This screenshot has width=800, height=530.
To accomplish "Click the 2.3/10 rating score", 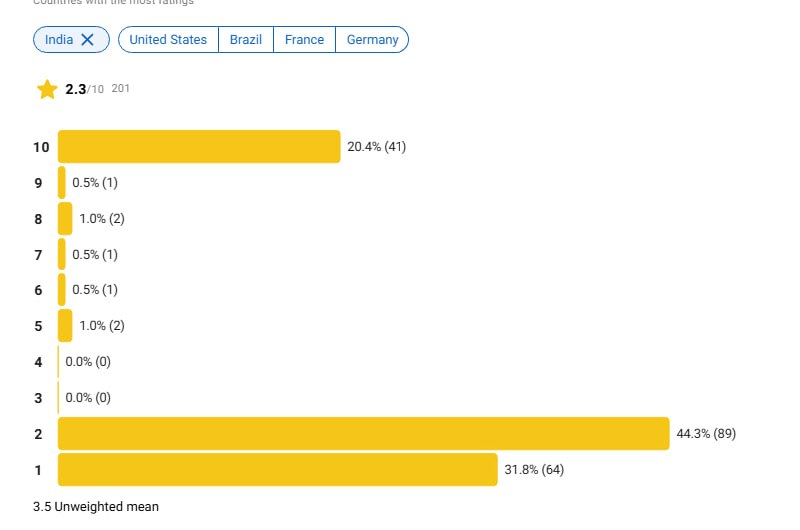I will [x=84, y=89].
